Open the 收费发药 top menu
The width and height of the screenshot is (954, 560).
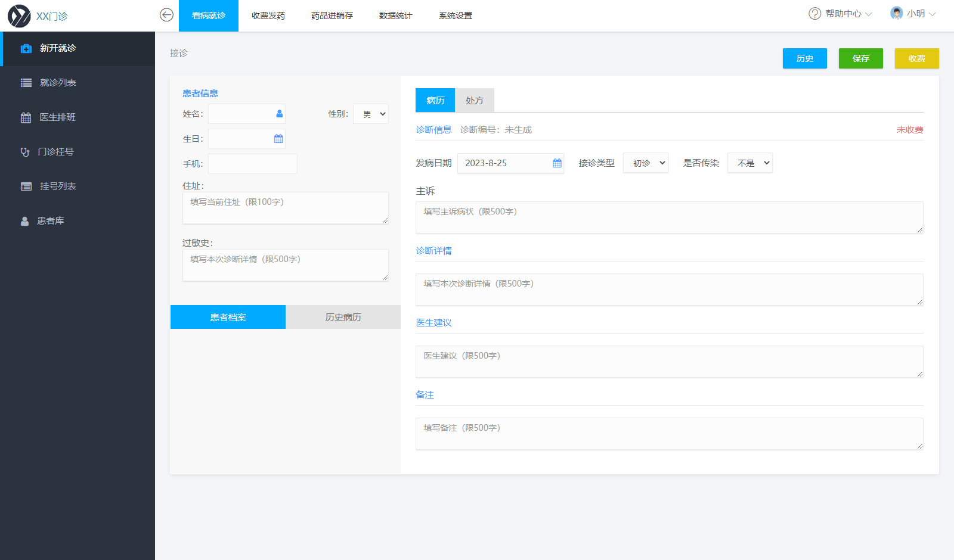268,15
